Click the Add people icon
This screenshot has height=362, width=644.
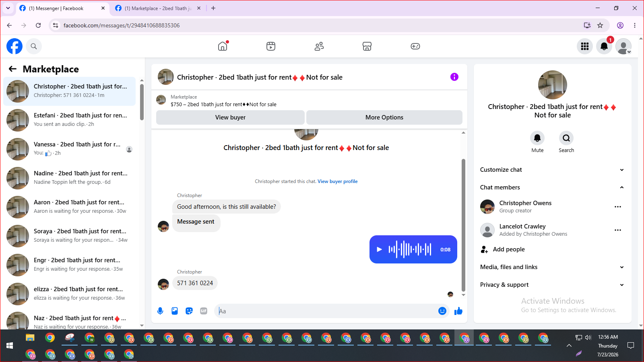point(485,249)
